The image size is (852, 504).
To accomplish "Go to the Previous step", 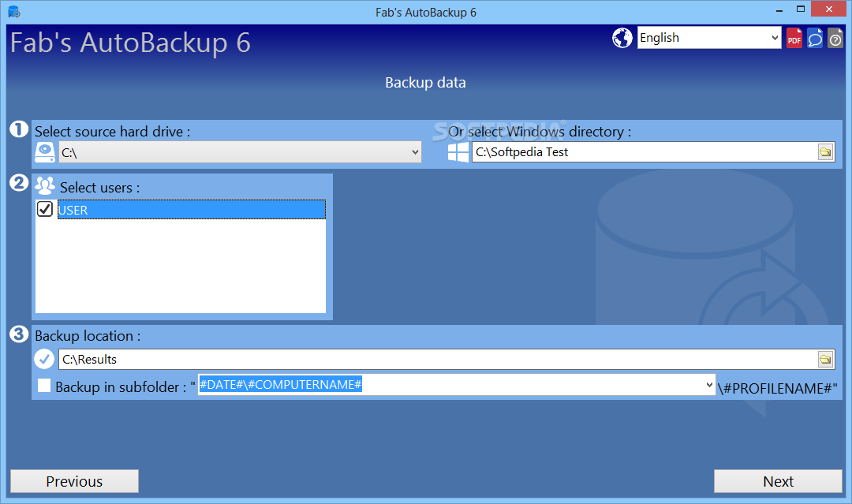I will point(74,481).
